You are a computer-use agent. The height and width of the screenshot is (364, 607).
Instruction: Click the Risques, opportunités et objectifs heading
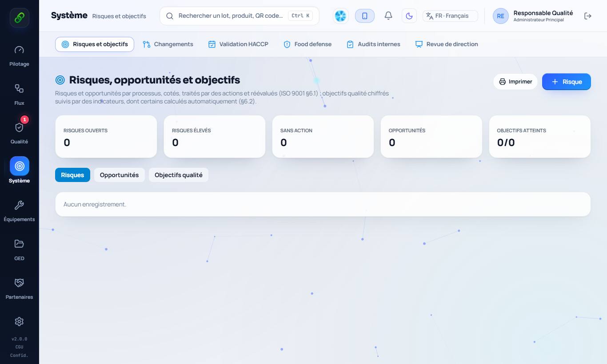(155, 80)
